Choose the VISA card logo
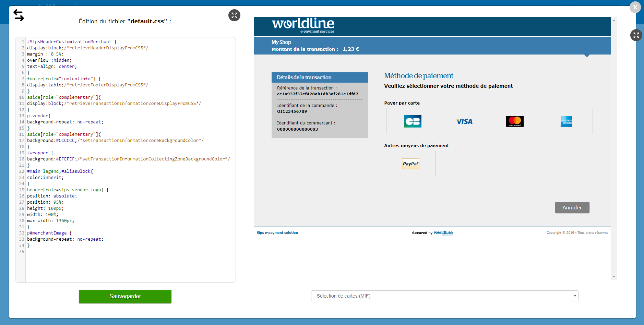644x325 pixels. tap(464, 121)
